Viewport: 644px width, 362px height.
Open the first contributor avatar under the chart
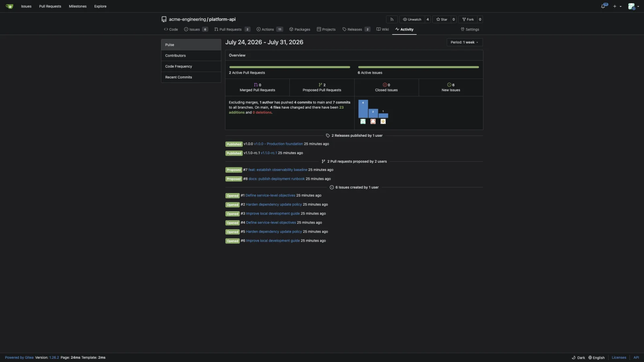pyautogui.click(x=363, y=121)
